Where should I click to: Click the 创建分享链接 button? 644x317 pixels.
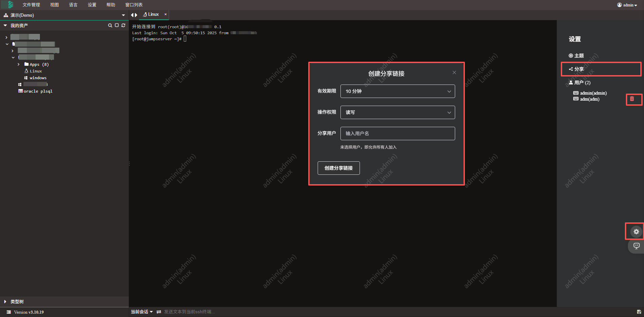[338, 168]
